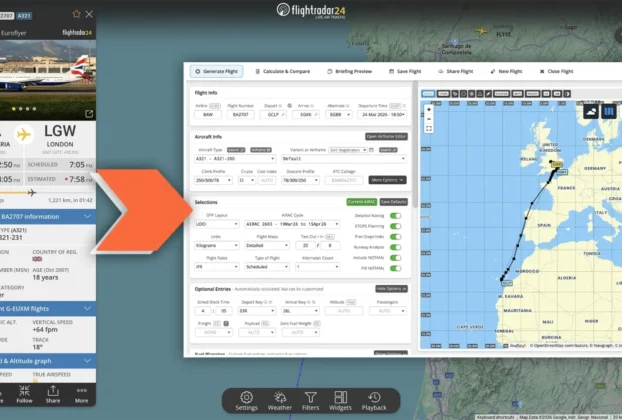The height and width of the screenshot is (420, 622).
Task: Open the Widgets menu
Action: point(340,400)
